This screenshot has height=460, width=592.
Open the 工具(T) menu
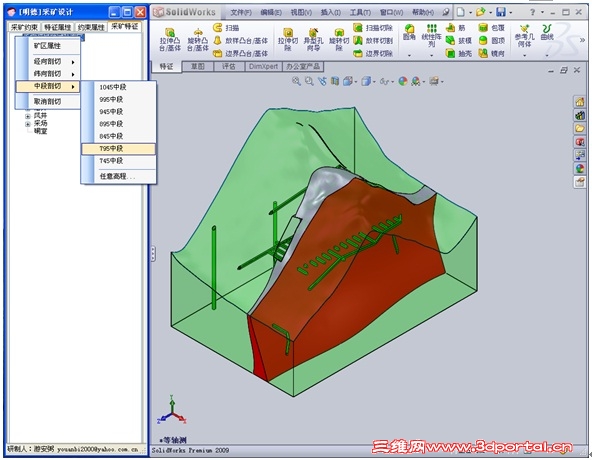point(360,12)
